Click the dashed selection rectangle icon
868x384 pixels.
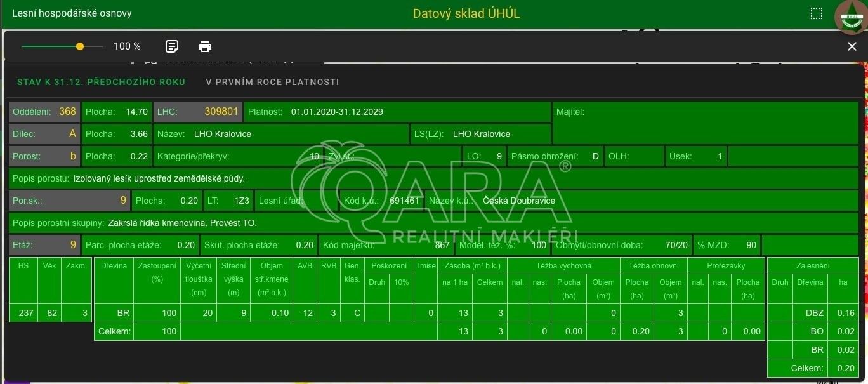point(817,14)
